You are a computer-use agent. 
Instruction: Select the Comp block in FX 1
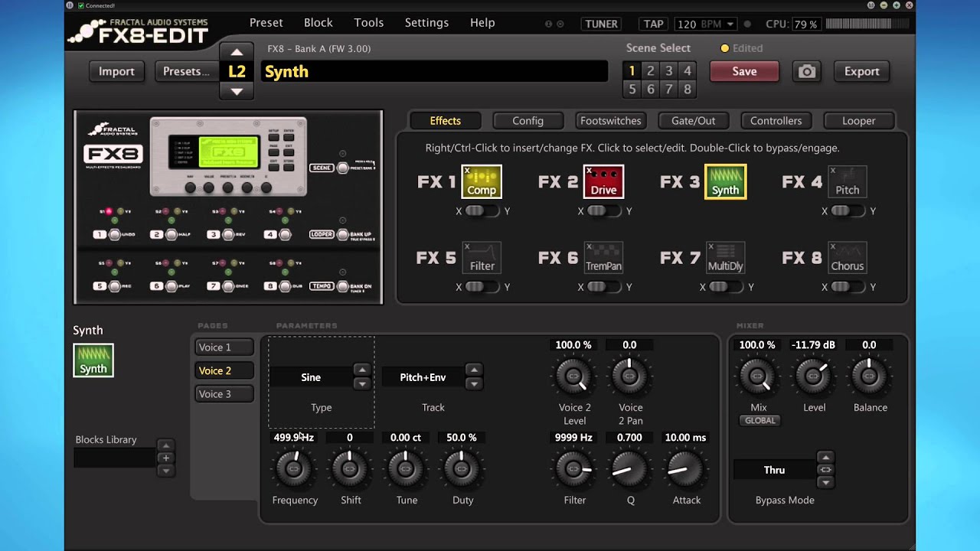tap(482, 182)
